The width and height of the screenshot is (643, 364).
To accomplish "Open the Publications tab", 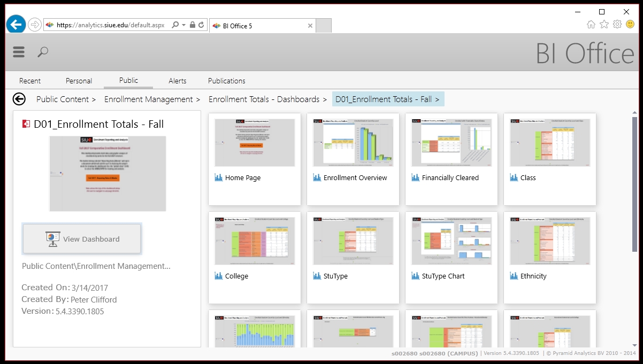I will click(x=227, y=81).
